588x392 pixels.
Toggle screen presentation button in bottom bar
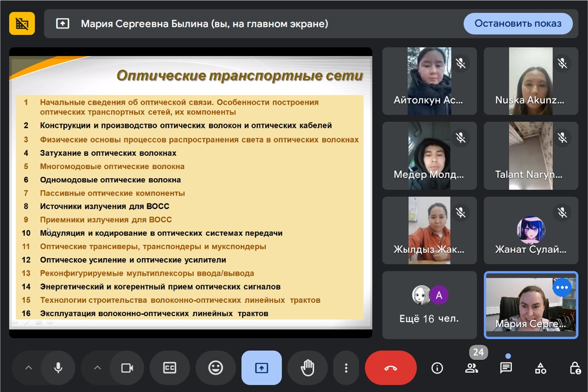pos(261,368)
